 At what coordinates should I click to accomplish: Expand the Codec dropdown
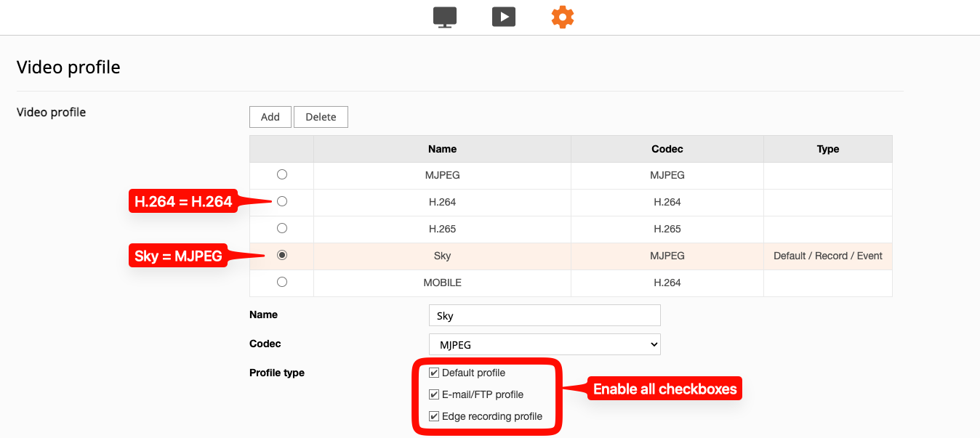[545, 344]
